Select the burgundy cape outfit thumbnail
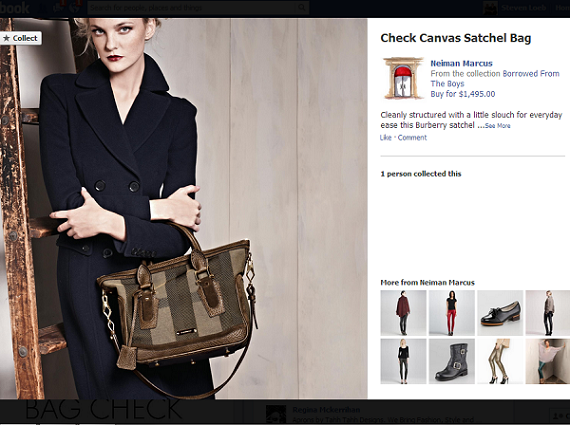The image size is (570, 425). pyautogui.click(x=403, y=313)
